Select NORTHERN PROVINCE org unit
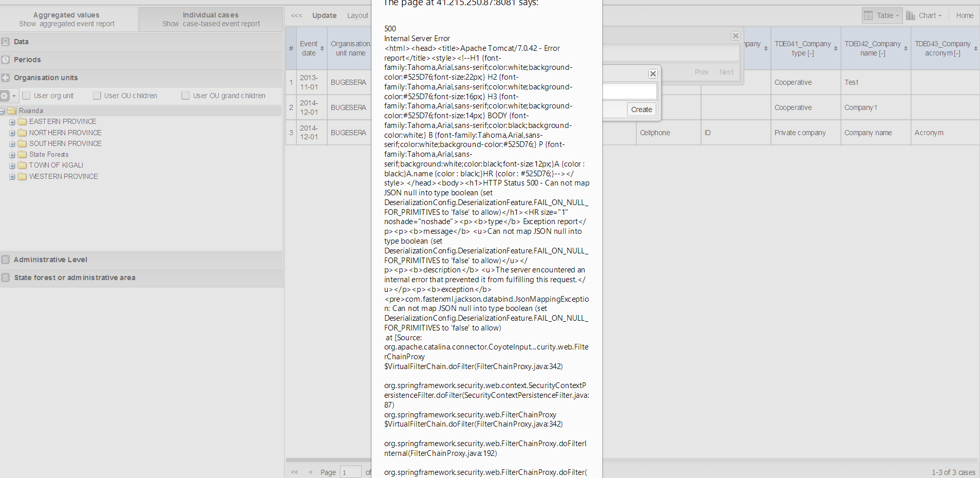This screenshot has height=478, width=980. coord(65,133)
